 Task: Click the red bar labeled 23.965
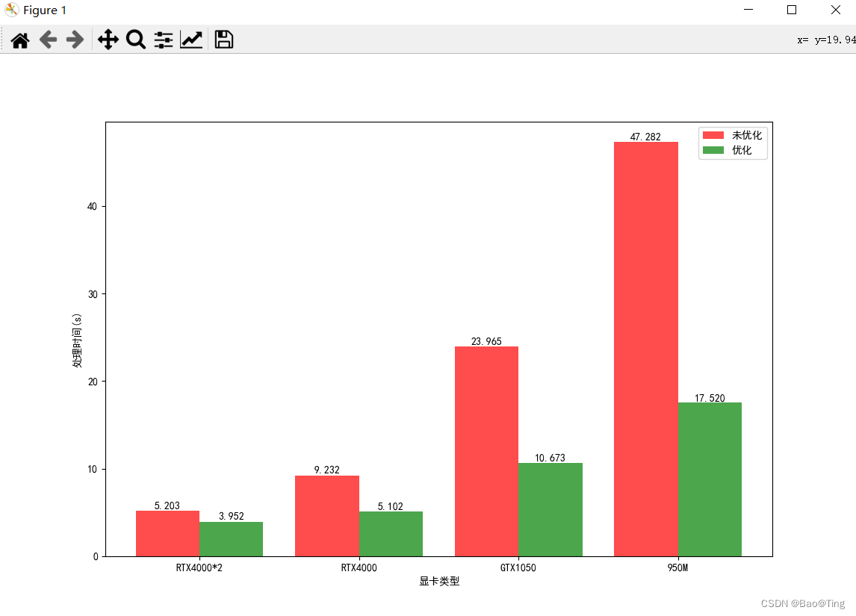[x=486, y=451]
